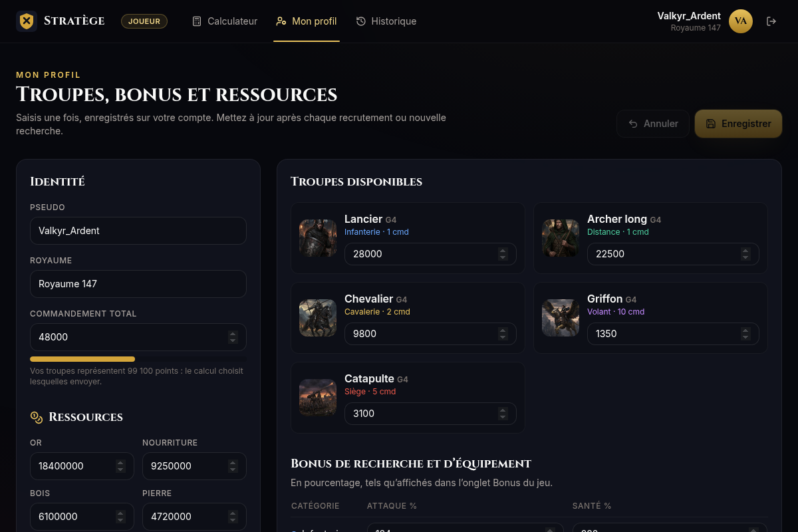This screenshot has height=532, width=798.
Task: Open the Calculateur tab
Action: (225, 21)
